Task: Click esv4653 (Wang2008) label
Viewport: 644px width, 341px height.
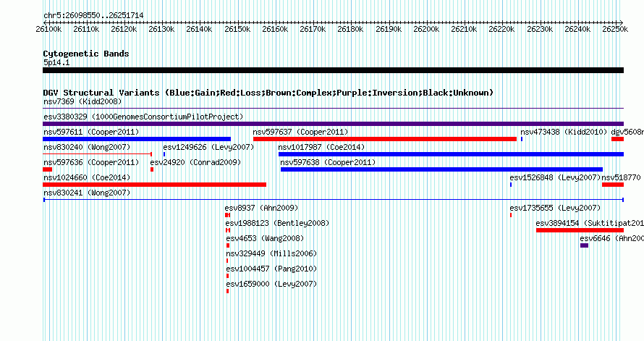Action: [265, 238]
